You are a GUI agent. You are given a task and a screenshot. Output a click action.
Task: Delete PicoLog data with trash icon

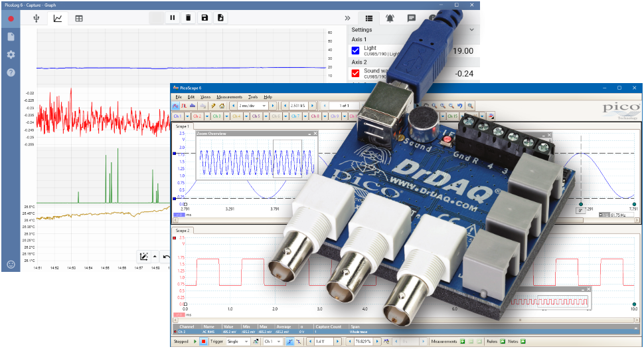[x=188, y=18]
